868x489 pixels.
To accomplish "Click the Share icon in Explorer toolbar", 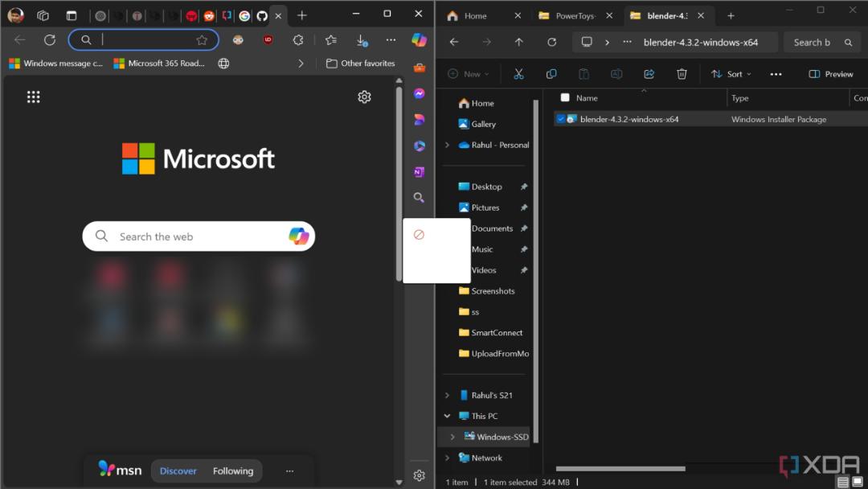I will tap(649, 74).
